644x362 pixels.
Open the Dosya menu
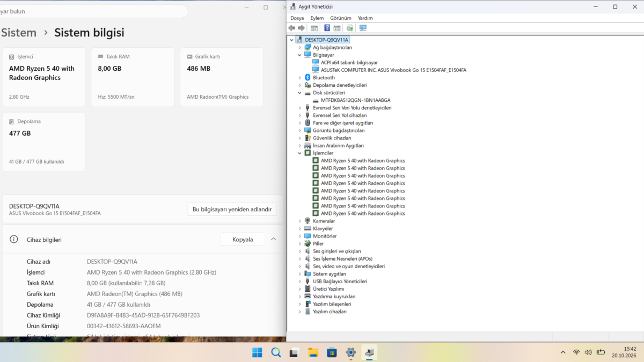297,18
